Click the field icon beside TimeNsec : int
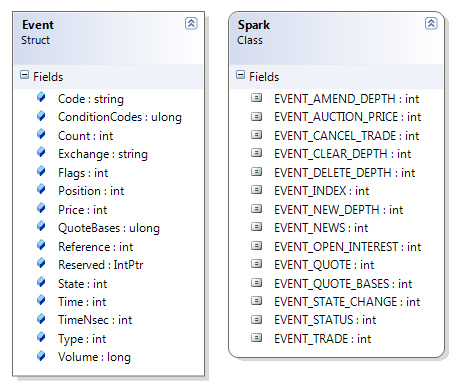 [x=41, y=319]
